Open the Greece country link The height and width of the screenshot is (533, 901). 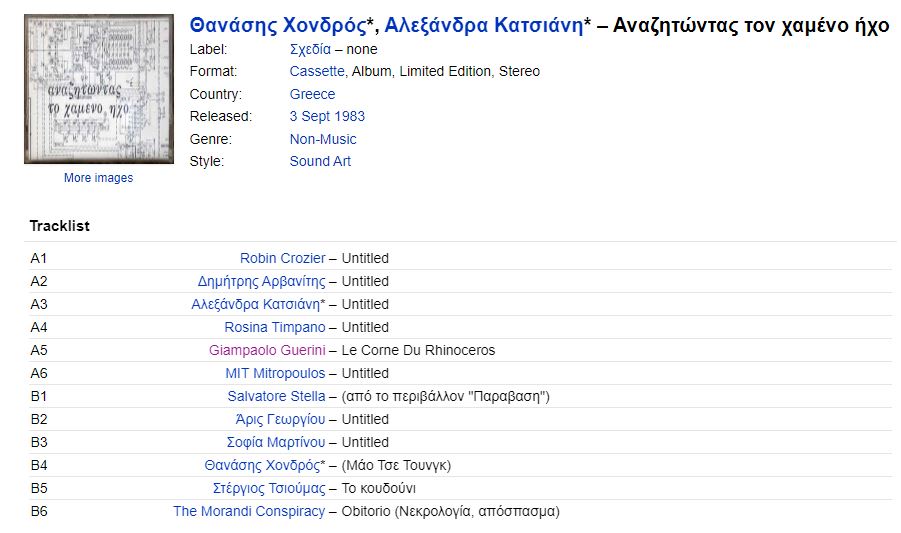pos(312,94)
